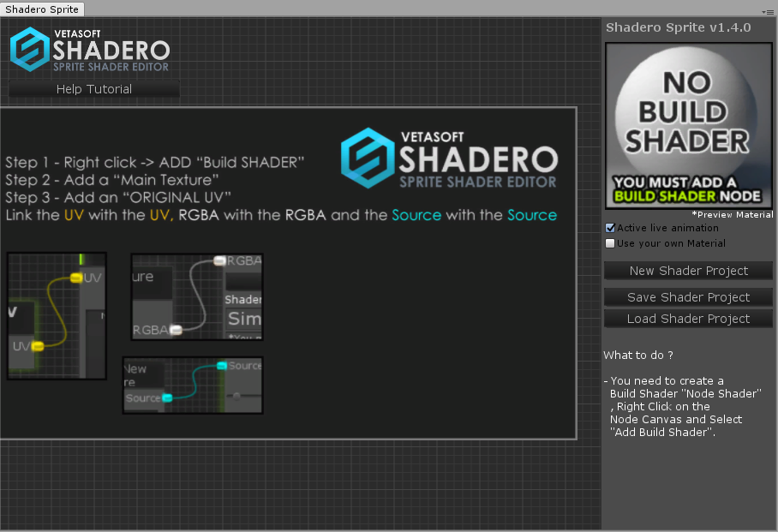Viewport: 778px width, 532px height.
Task: Enable the Use your own Material checkbox
Action: coord(610,243)
